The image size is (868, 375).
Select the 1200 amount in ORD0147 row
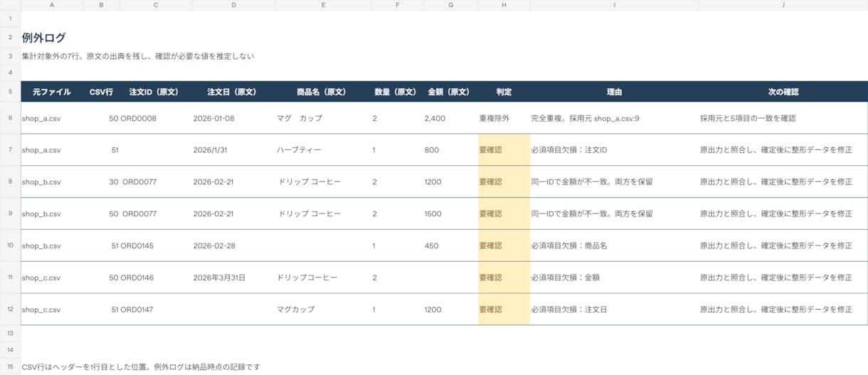[x=450, y=310]
